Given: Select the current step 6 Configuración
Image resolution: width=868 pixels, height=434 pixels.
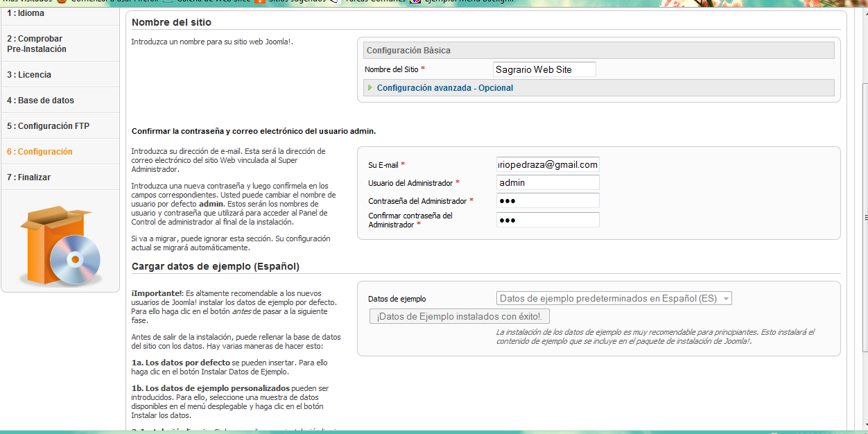Looking at the screenshot, I should click(40, 152).
